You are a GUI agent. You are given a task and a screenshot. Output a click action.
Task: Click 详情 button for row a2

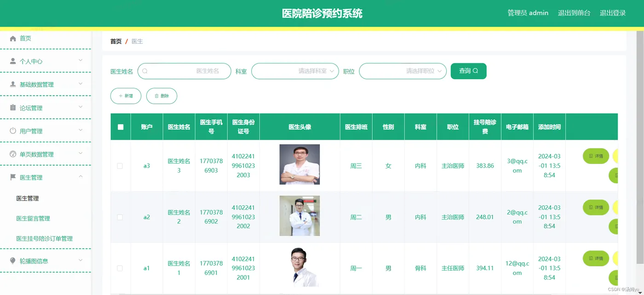point(596,208)
